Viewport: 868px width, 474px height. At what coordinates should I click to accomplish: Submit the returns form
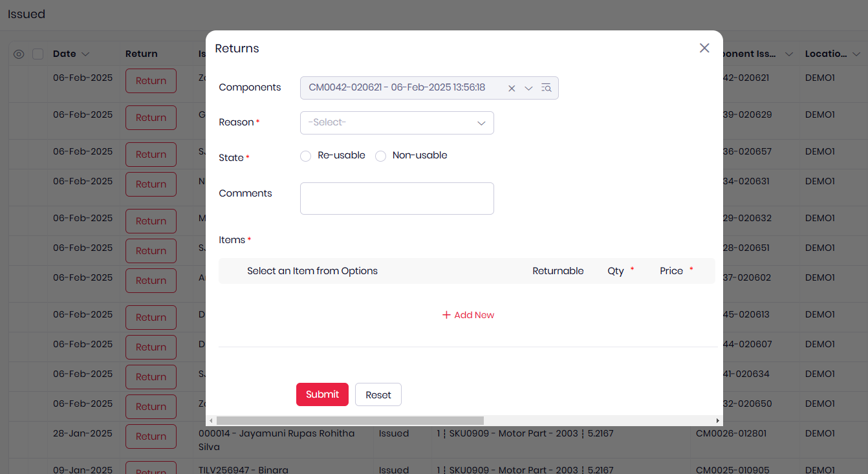[x=322, y=394]
